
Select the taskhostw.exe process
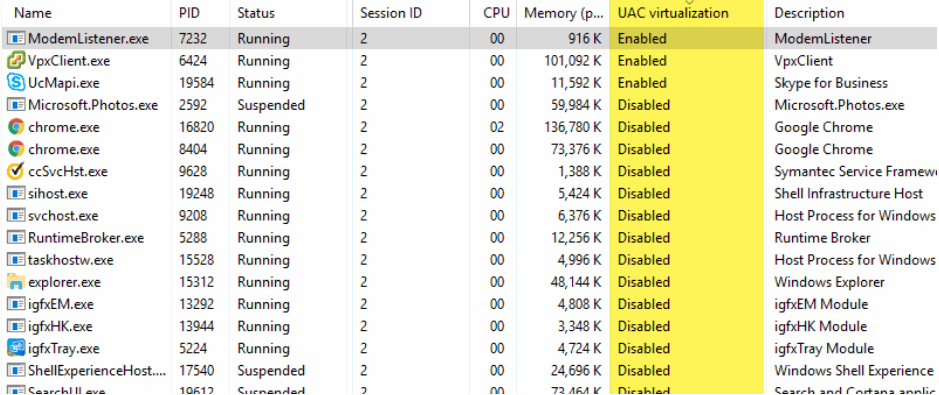pos(470,260)
